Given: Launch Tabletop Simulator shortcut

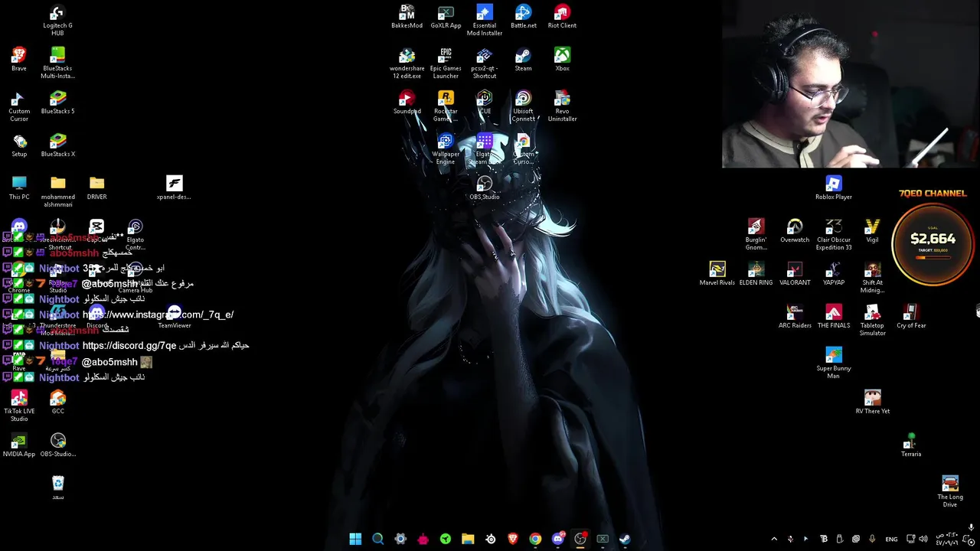Looking at the screenshot, I should (x=872, y=321).
